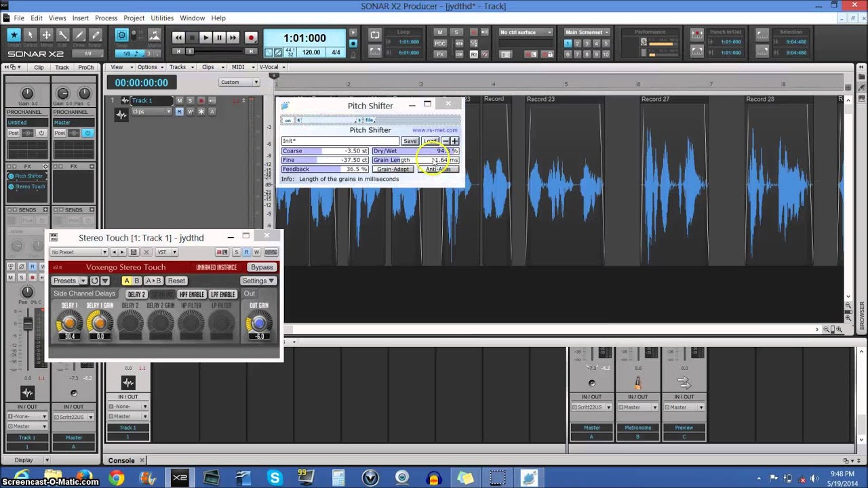Fast forward the transport

coord(233,38)
